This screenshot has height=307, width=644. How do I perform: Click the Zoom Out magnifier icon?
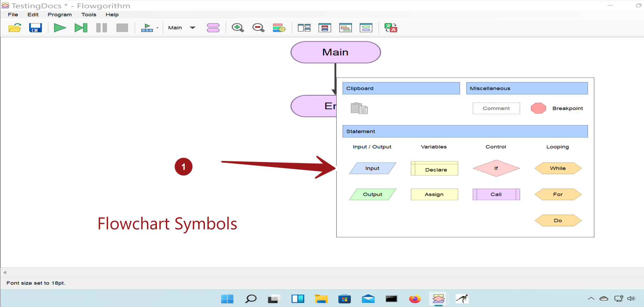click(x=258, y=28)
